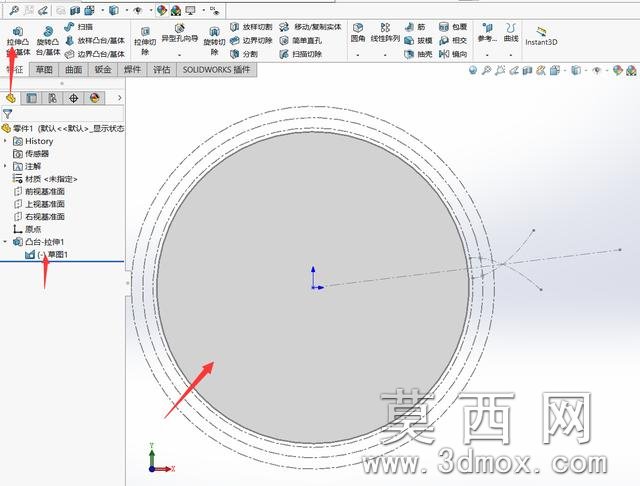640x486 pixels.
Task: Select 原点 (Origin) in the tree
Action: 27,229
